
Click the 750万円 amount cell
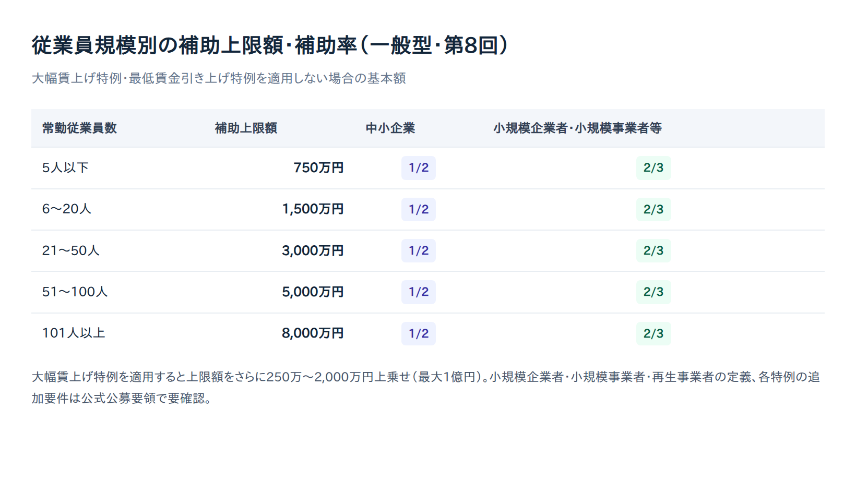point(318,168)
